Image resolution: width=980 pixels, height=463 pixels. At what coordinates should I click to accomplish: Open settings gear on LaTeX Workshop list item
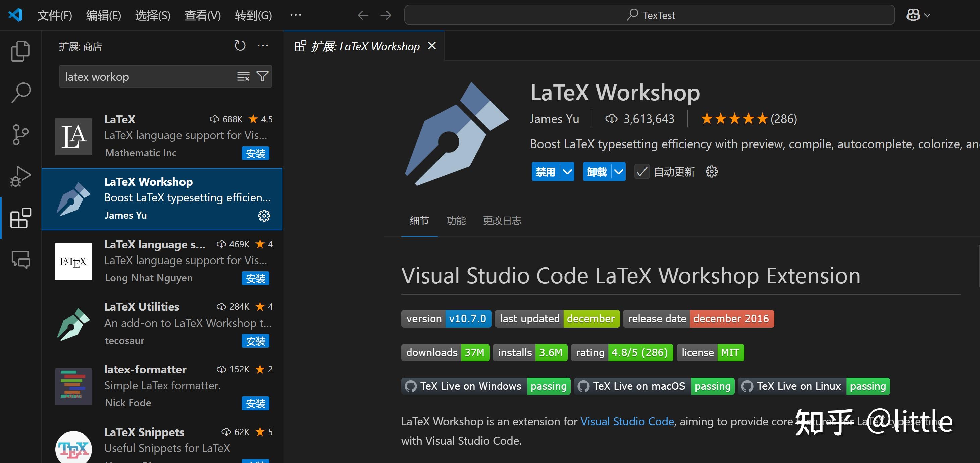(x=264, y=216)
